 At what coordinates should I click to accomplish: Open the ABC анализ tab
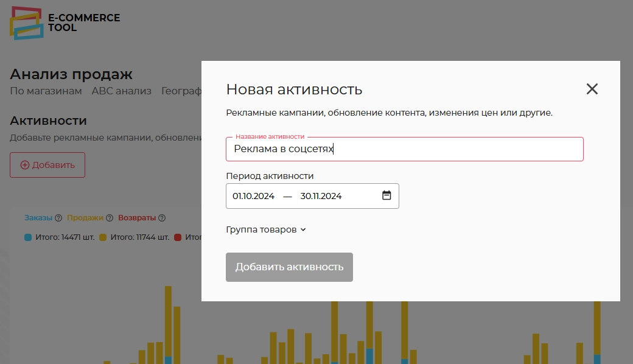tap(121, 91)
